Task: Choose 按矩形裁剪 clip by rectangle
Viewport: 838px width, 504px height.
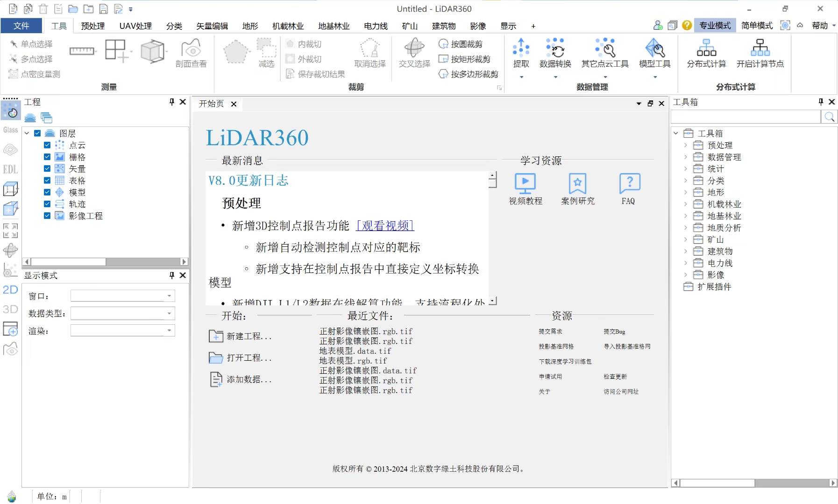Action: 464,59
